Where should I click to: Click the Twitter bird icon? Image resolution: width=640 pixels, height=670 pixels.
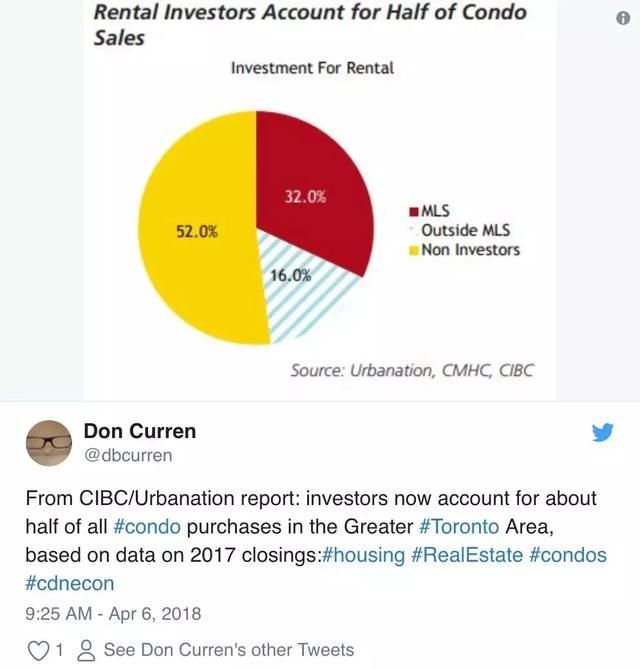coord(602,432)
